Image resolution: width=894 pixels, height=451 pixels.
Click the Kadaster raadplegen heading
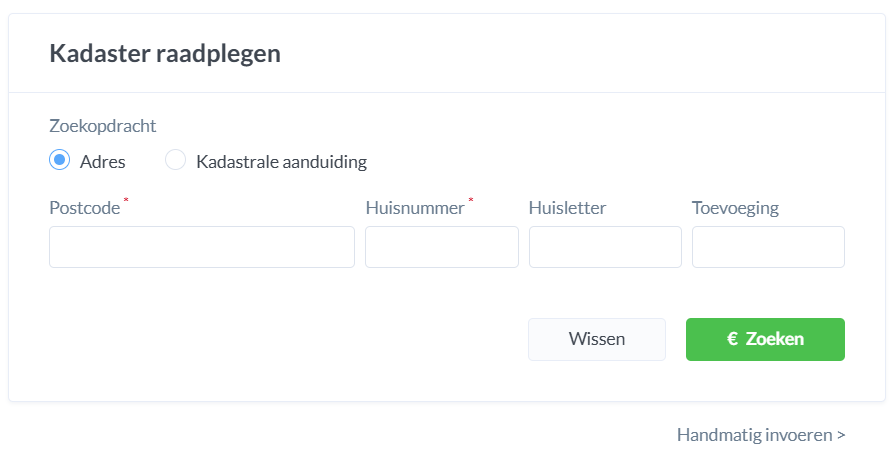click(x=165, y=54)
